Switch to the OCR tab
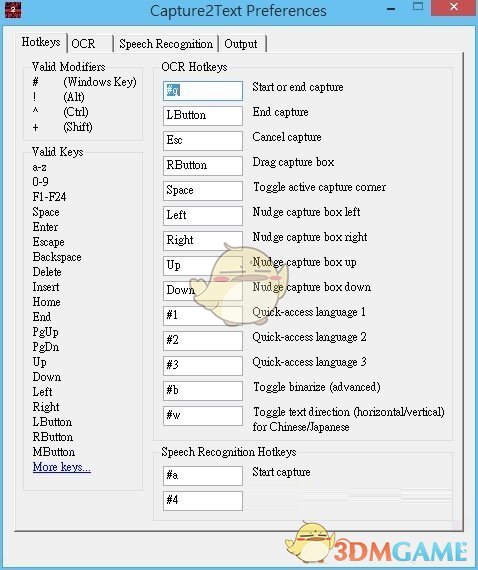Screen dimensions: 478x570 90,44
